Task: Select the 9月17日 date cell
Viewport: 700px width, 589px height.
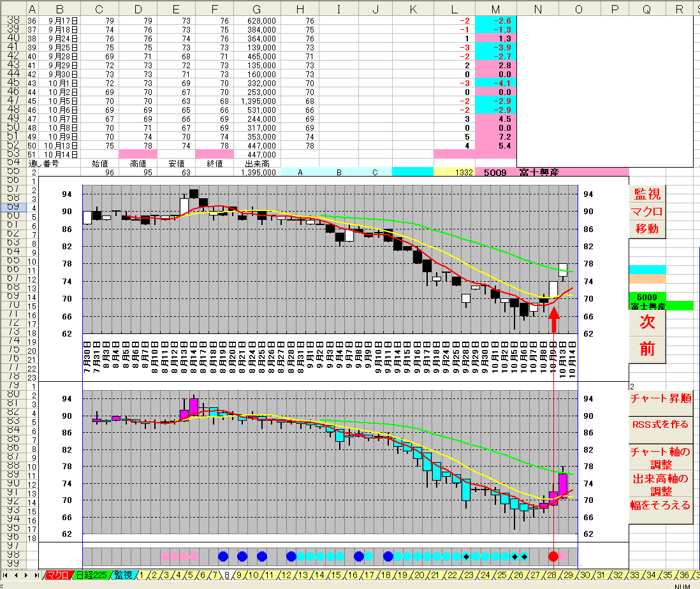Action: pos(60,21)
